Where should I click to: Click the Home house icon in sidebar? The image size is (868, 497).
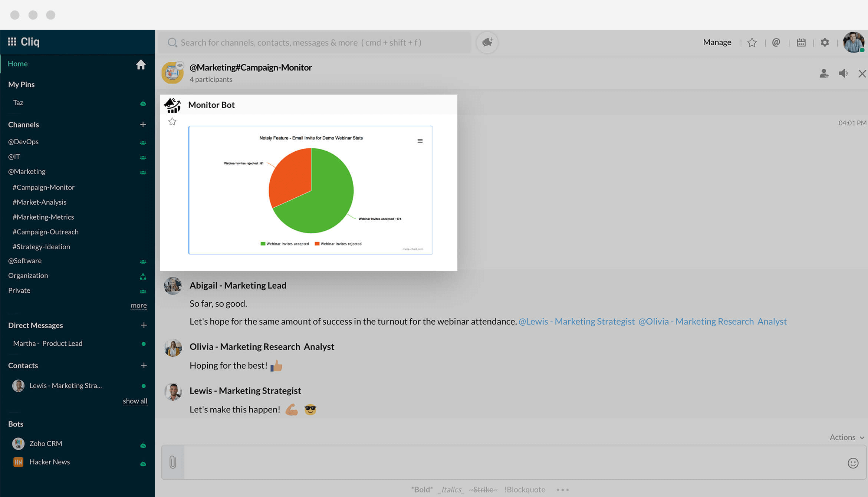click(141, 65)
